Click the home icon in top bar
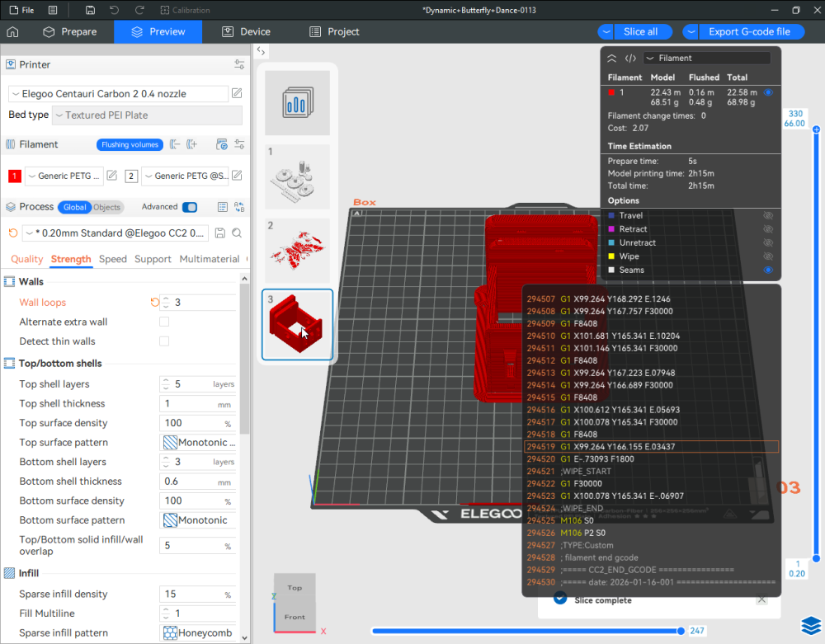This screenshot has height=644, width=825. point(12,32)
